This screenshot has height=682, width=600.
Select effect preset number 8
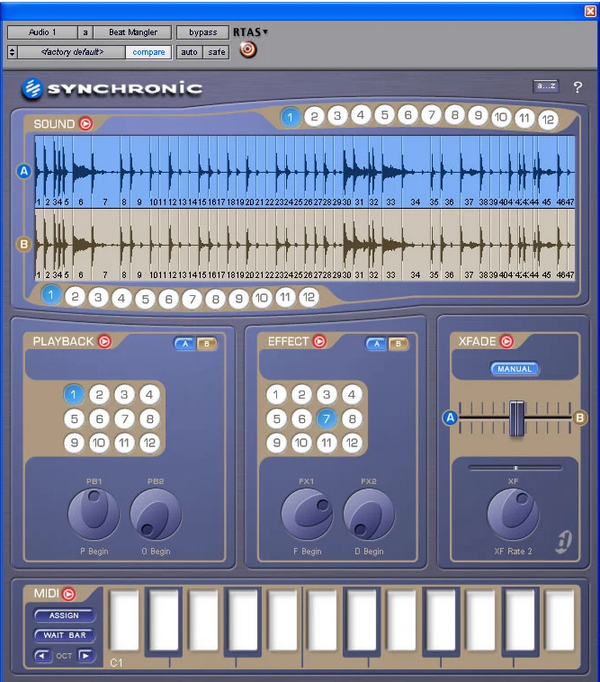click(352, 419)
